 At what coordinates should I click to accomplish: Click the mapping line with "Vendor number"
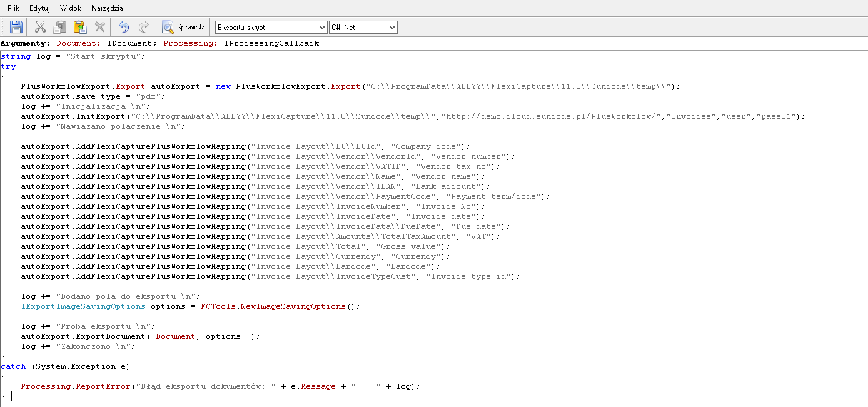268,156
